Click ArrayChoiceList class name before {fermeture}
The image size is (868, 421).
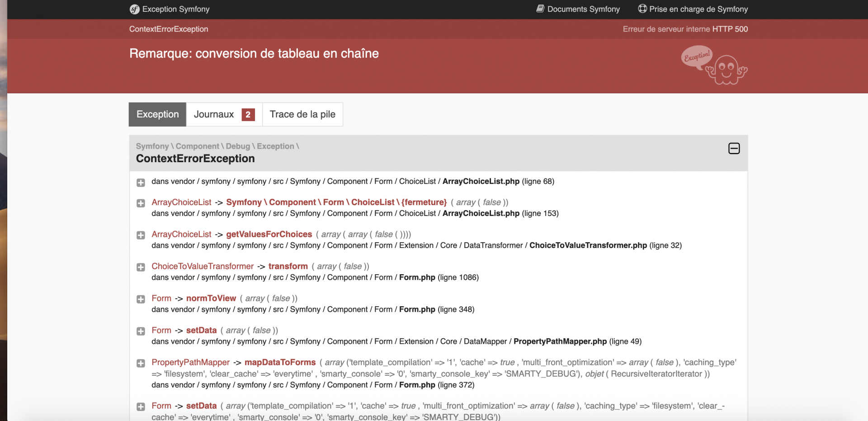pos(181,202)
